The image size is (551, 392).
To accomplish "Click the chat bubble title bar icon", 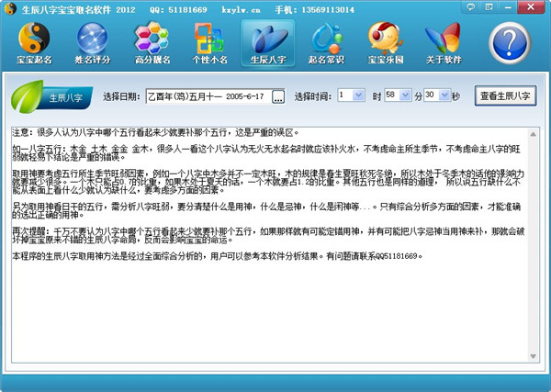I will click(x=470, y=7).
